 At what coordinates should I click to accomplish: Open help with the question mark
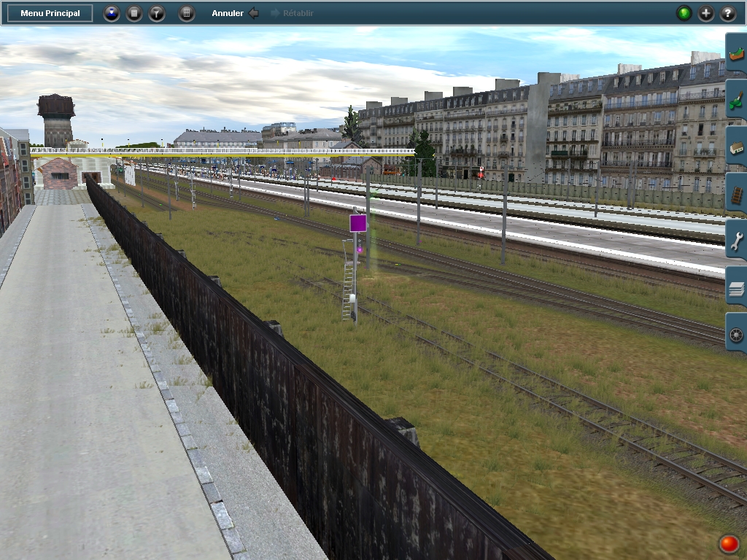(727, 13)
